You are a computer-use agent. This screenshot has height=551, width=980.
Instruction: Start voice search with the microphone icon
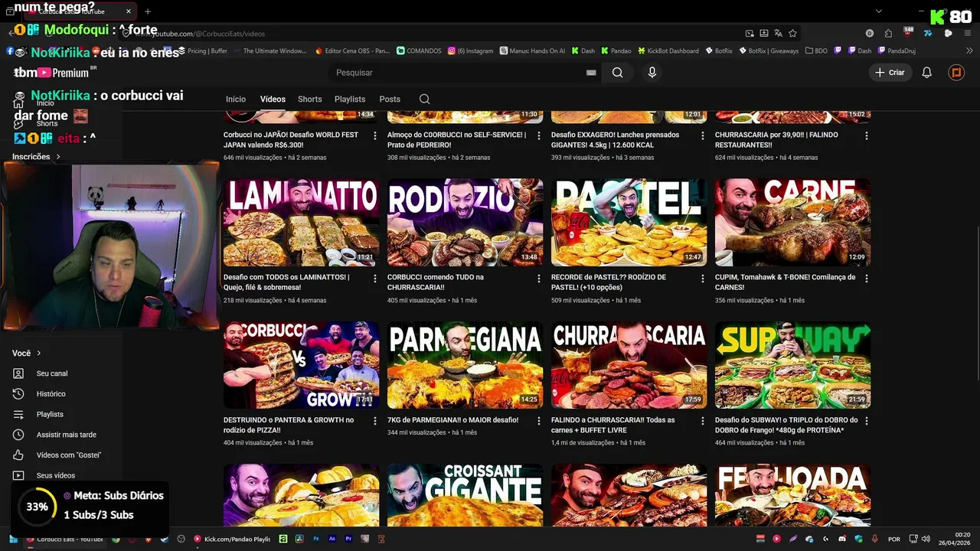point(652,73)
